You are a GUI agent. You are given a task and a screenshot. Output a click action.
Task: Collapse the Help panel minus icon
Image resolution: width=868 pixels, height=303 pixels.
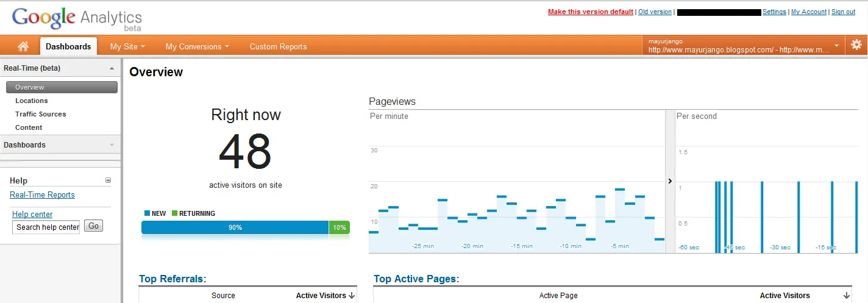pyautogui.click(x=108, y=180)
